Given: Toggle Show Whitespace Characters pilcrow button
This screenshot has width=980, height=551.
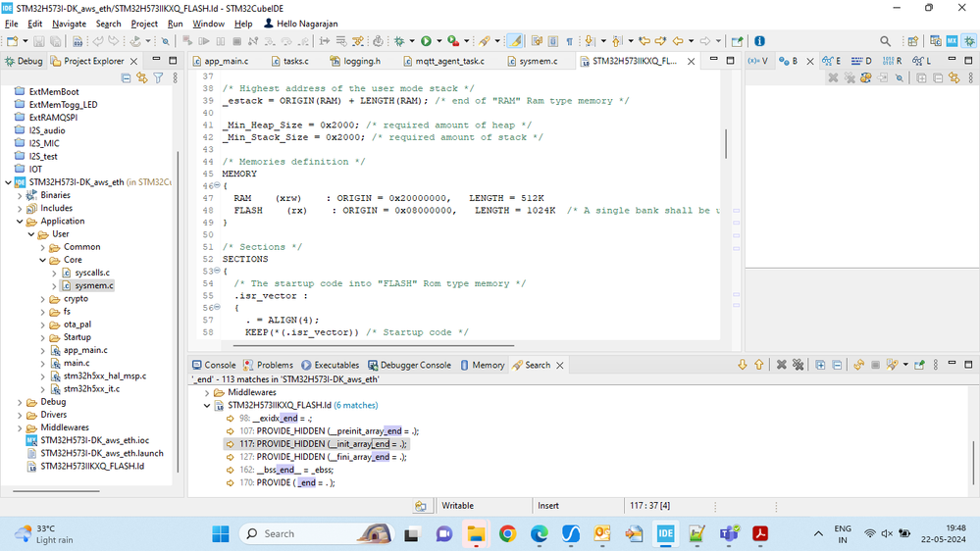Looking at the screenshot, I should tap(569, 41).
